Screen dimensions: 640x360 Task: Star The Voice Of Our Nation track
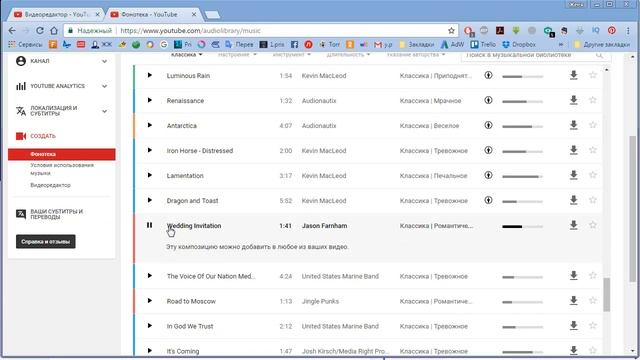click(x=593, y=276)
